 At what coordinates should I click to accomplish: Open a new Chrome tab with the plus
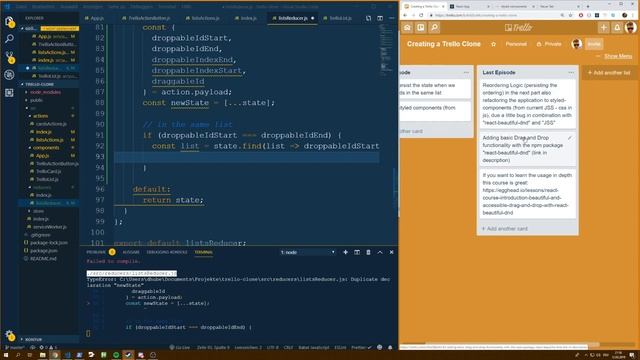click(588, 7)
